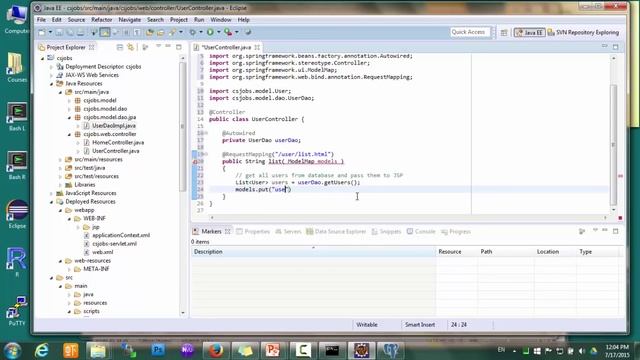
Task: Switch to the Snippets tab
Action: tap(387, 231)
